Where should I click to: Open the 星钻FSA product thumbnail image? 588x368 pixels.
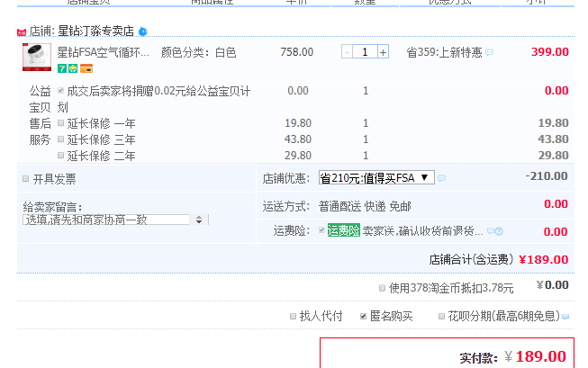tap(37, 57)
